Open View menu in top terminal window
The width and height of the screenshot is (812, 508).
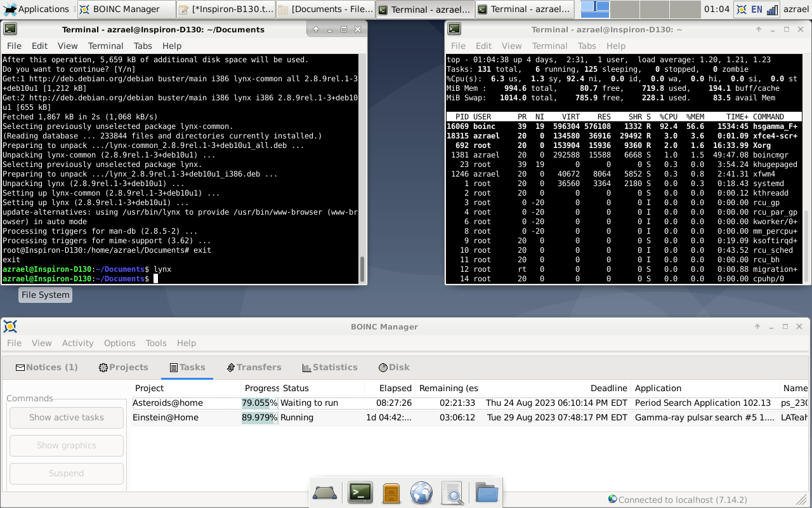point(511,46)
